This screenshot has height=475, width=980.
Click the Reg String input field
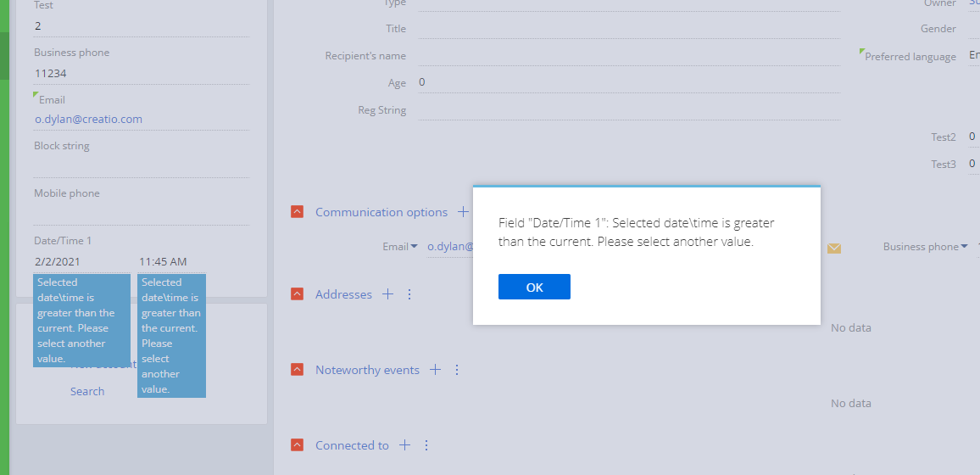629,110
